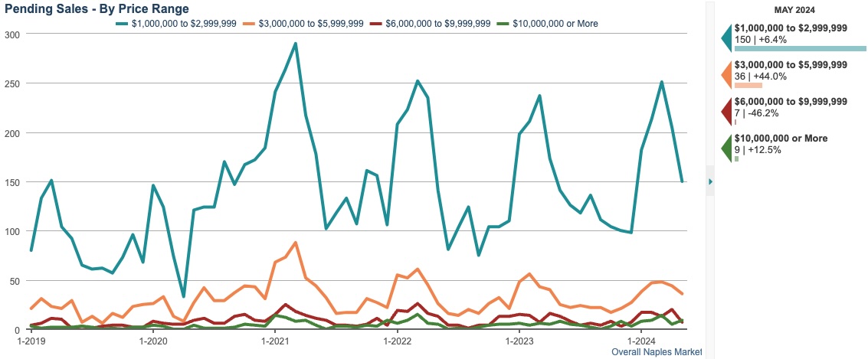868x359 pixels.
Task: Click the $1,000,000 to $2,999,999 label in the side panel
Action: pos(791,29)
